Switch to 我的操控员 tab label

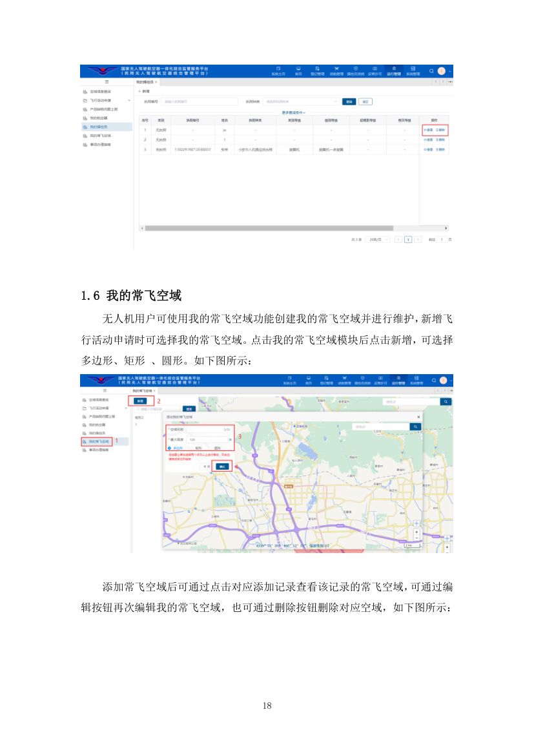pos(145,82)
